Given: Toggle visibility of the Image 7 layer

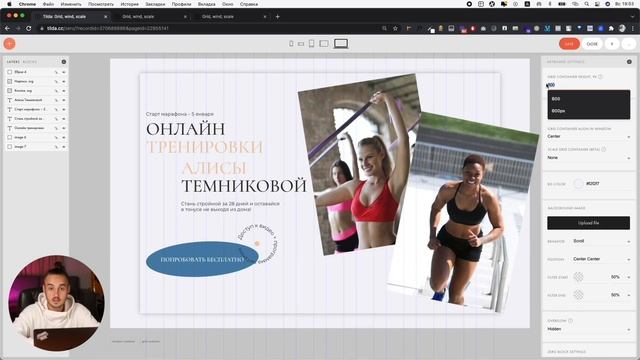Looking at the screenshot, I should coord(64,147).
